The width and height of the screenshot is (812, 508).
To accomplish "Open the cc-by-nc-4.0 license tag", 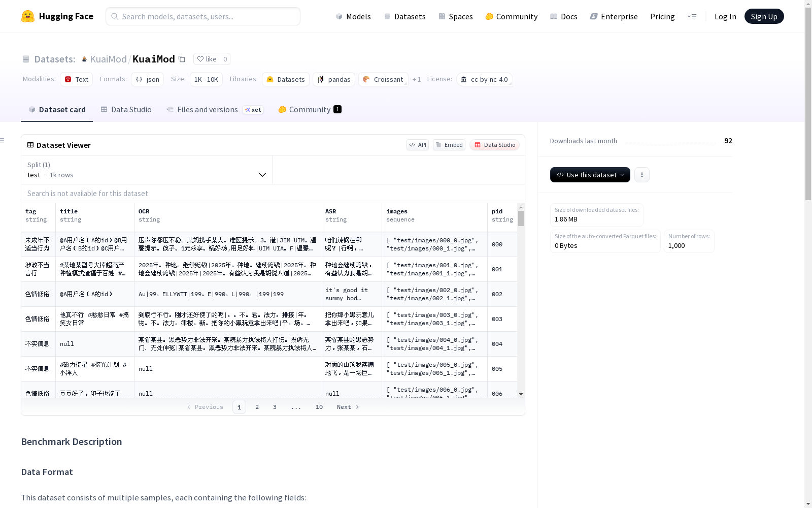I will (x=484, y=79).
